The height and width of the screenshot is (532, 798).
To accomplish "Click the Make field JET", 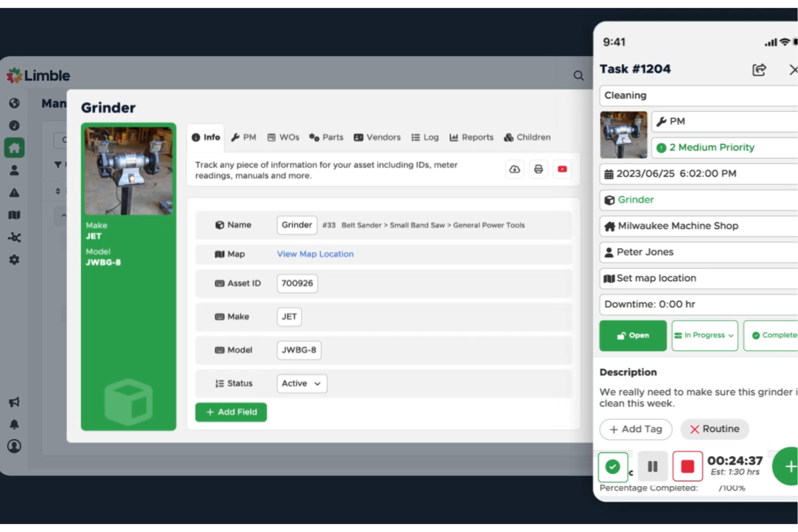I will click(289, 316).
